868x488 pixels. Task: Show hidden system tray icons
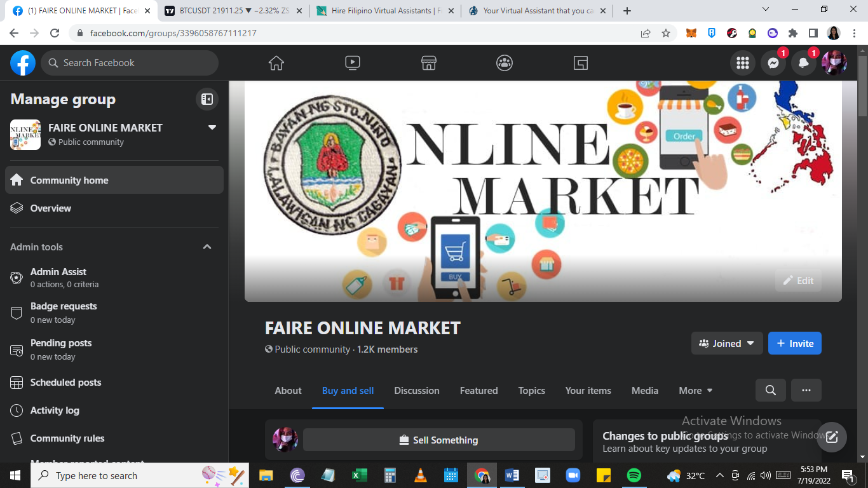click(720, 475)
